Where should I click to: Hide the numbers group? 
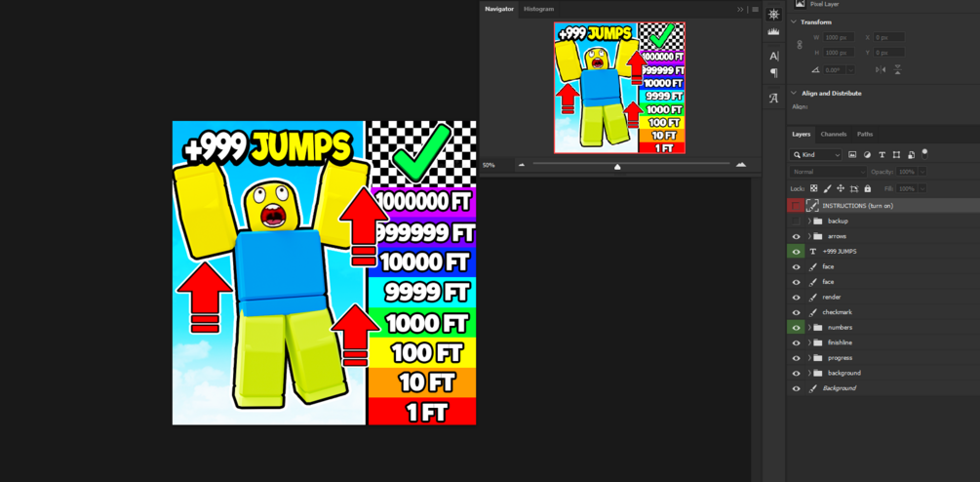796,328
